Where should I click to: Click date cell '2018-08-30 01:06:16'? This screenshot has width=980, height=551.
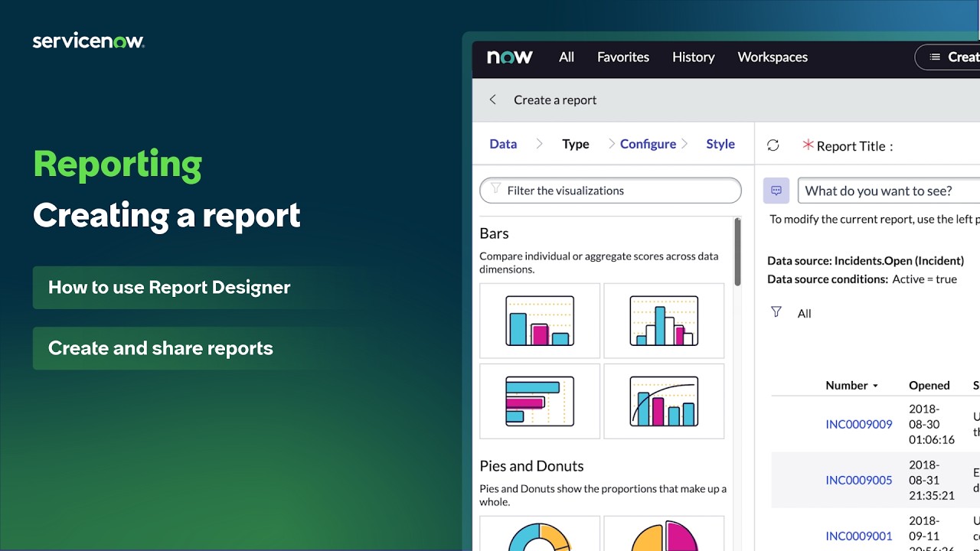[932, 424]
